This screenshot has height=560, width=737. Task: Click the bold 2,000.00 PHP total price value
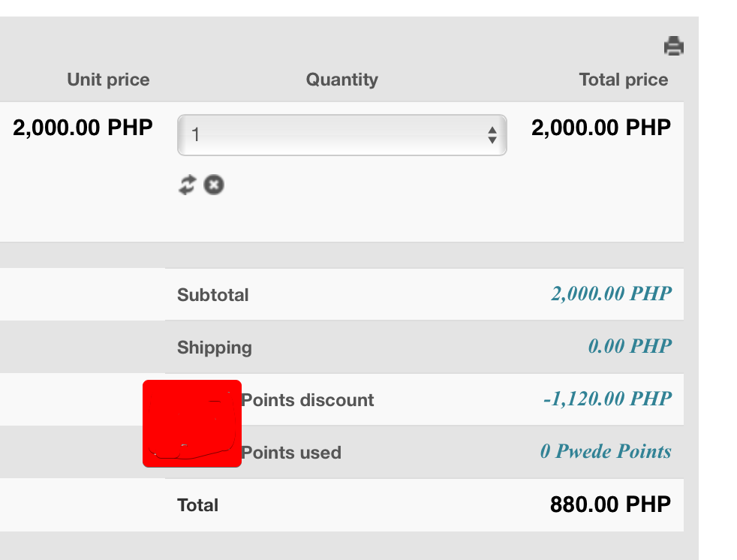(x=601, y=128)
